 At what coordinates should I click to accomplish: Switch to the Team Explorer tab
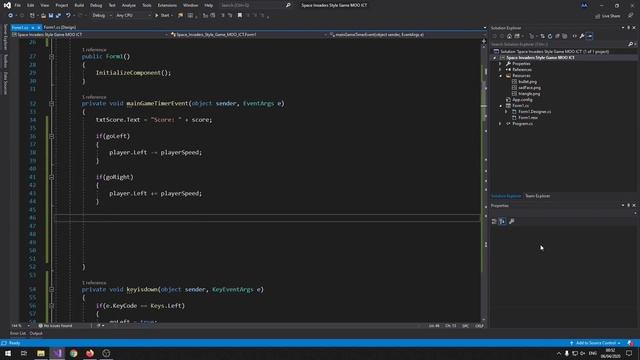pyautogui.click(x=538, y=196)
